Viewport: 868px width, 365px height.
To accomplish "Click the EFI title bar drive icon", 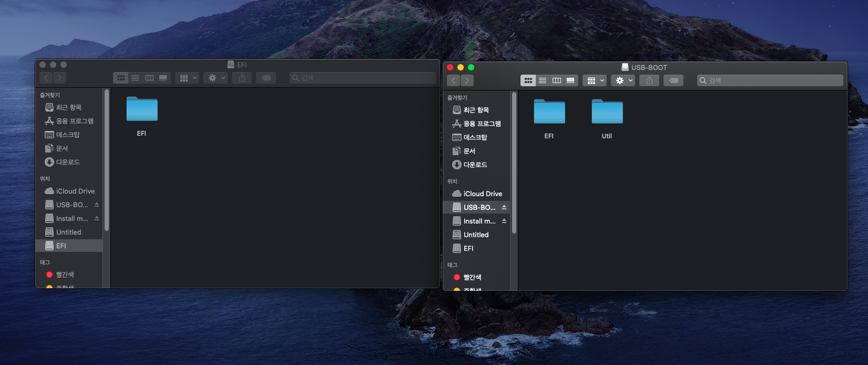I will (x=231, y=65).
